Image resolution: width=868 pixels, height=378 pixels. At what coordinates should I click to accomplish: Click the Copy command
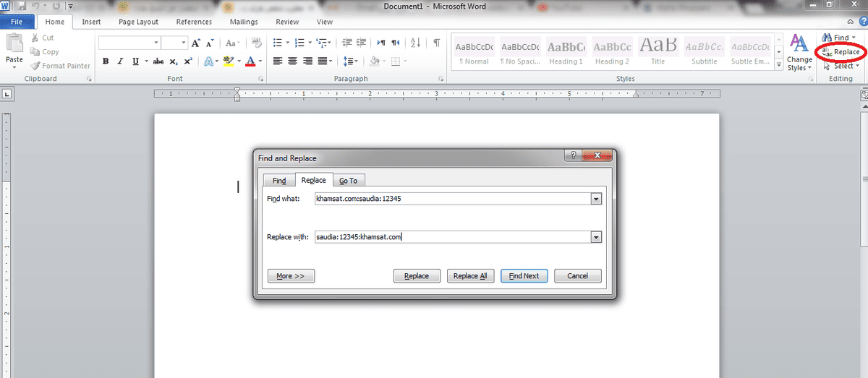pyautogui.click(x=45, y=51)
